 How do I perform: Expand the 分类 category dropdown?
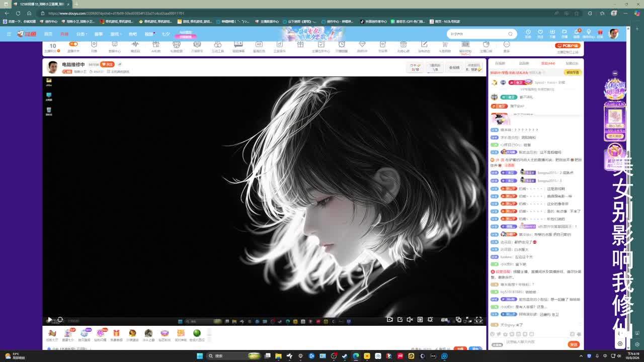point(82,34)
